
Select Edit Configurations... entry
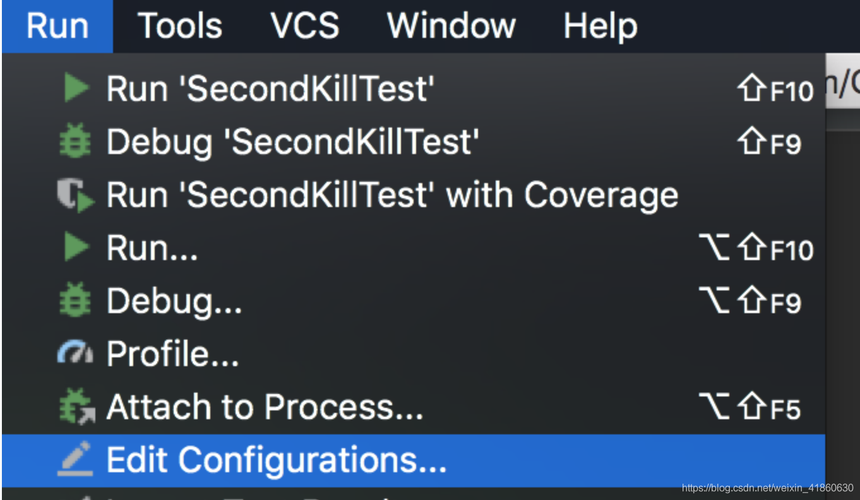click(414, 460)
